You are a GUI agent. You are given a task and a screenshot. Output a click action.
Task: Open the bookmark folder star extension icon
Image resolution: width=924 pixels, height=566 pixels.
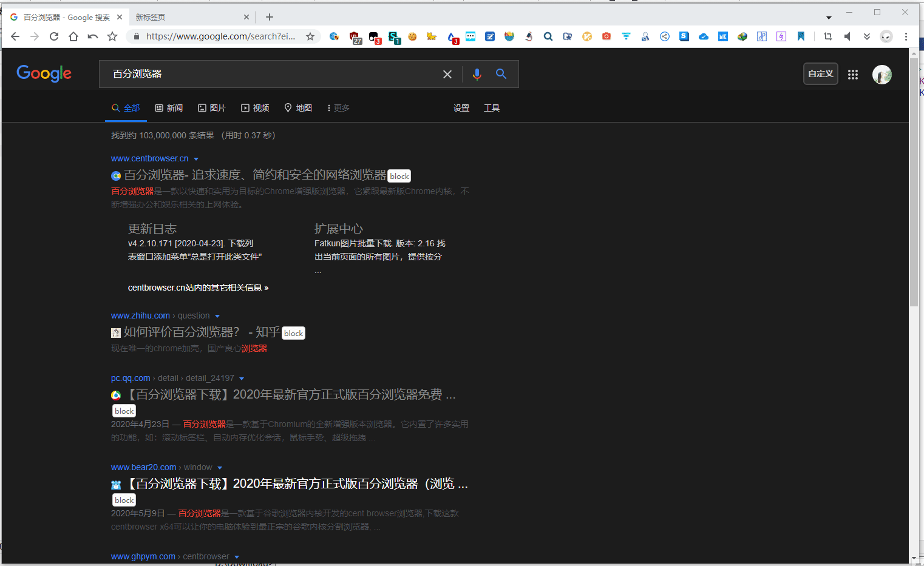568,36
